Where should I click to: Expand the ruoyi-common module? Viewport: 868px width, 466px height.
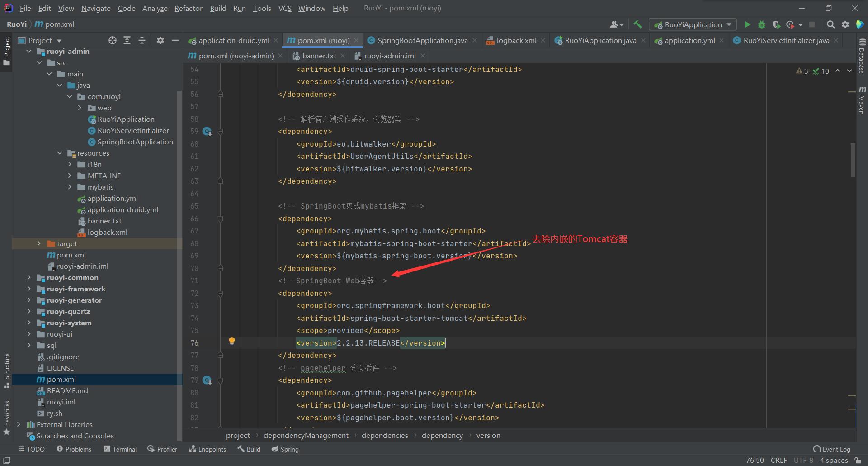coord(29,277)
